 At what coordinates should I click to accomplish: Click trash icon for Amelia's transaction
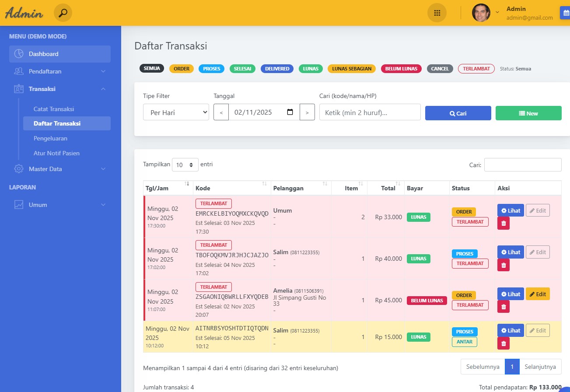point(504,307)
